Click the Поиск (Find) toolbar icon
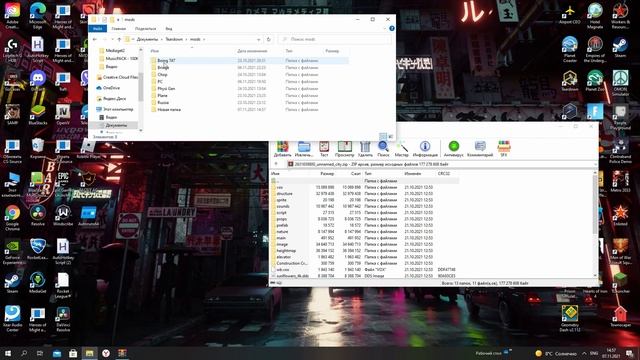Viewport: 640px width, 360px height. coord(383,149)
